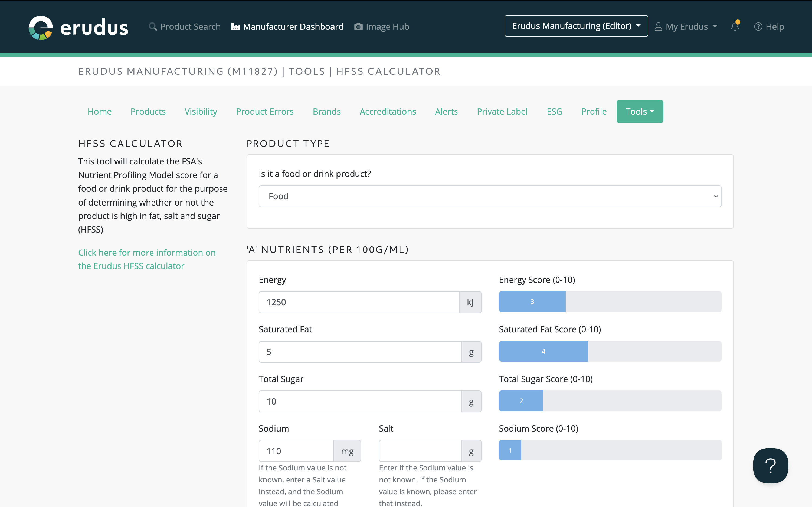Open the Food product type dropdown
812x507 pixels.
(x=490, y=196)
